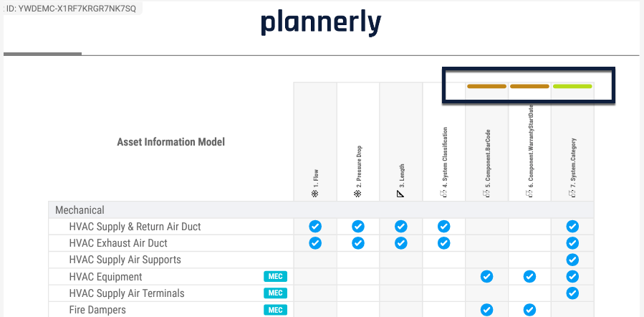Click the Asset Information Model heading
This screenshot has width=644, height=317.
(170, 142)
